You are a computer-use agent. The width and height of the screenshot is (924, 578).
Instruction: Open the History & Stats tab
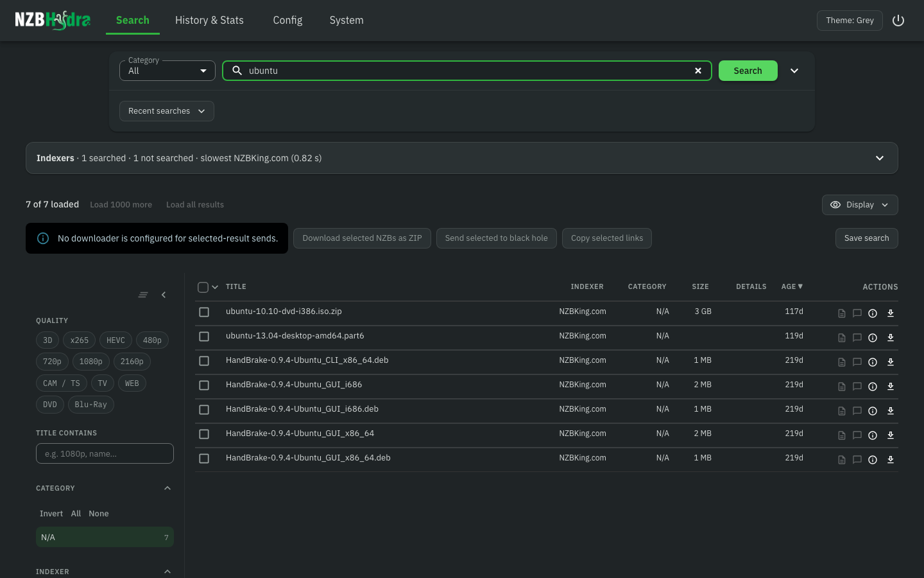click(x=209, y=21)
